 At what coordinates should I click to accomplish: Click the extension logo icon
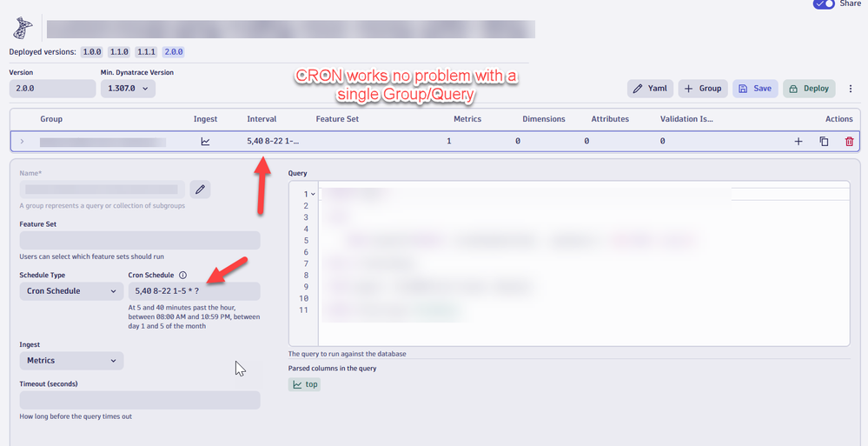coord(23,29)
